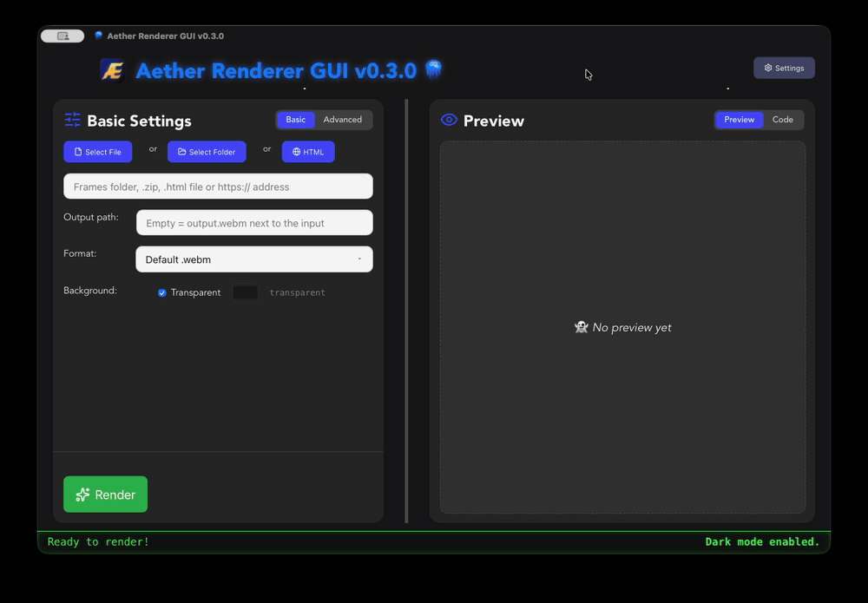Image resolution: width=868 pixels, height=603 pixels.
Task: Open the background color swatch
Action: (246, 292)
